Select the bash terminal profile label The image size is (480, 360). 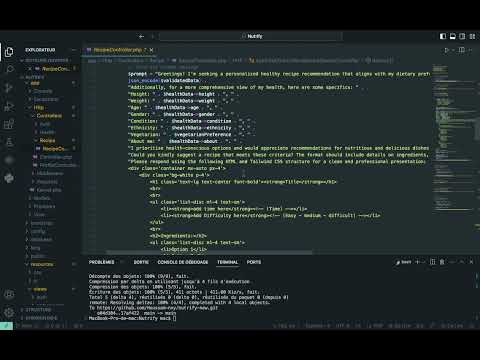point(404,262)
